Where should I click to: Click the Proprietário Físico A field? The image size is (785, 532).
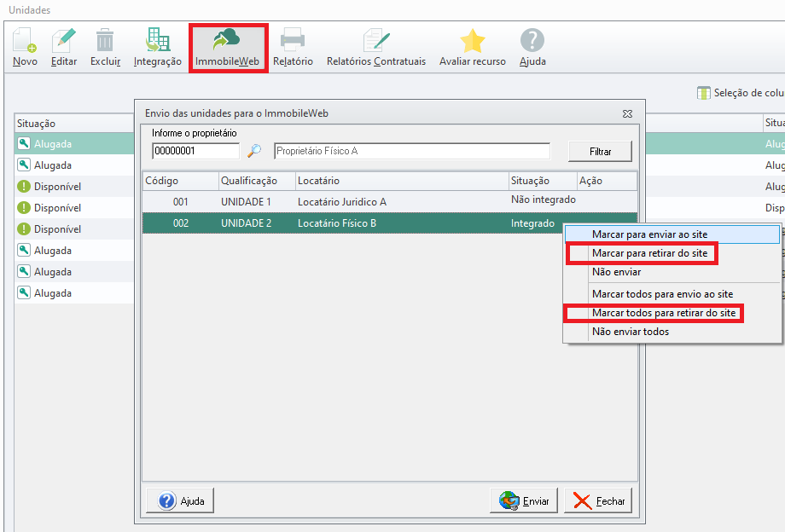click(x=412, y=151)
